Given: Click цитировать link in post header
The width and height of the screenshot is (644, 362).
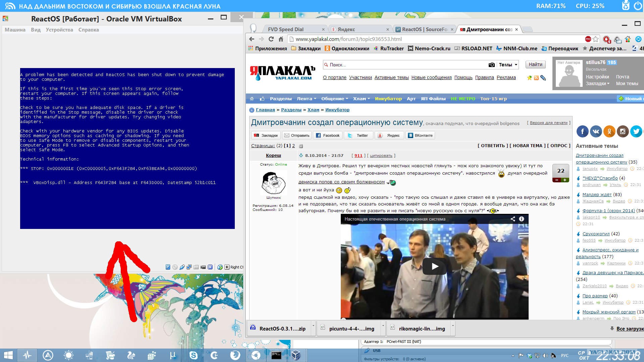Looking at the screenshot, I should [x=381, y=156].
